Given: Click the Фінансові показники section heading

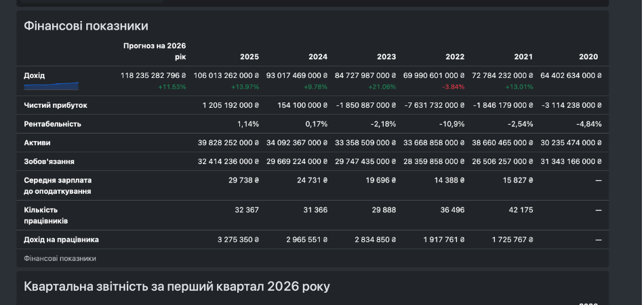Looking at the screenshot, I should [x=86, y=26].
